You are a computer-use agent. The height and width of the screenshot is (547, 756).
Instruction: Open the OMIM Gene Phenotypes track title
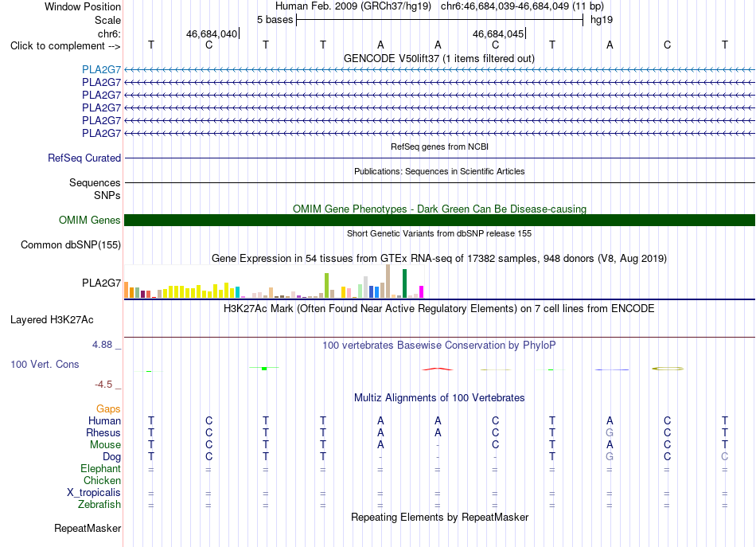pyautogui.click(x=439, y=209)
